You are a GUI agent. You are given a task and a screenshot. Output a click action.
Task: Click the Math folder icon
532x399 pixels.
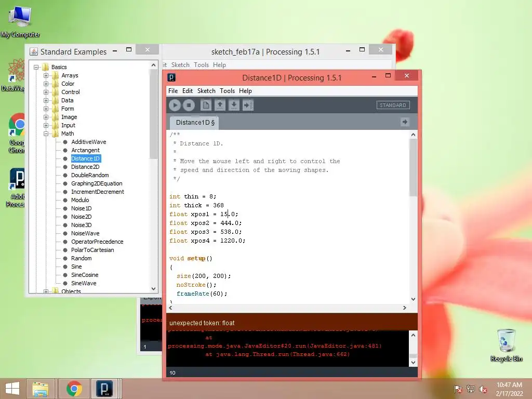click(x=55, y=134)
